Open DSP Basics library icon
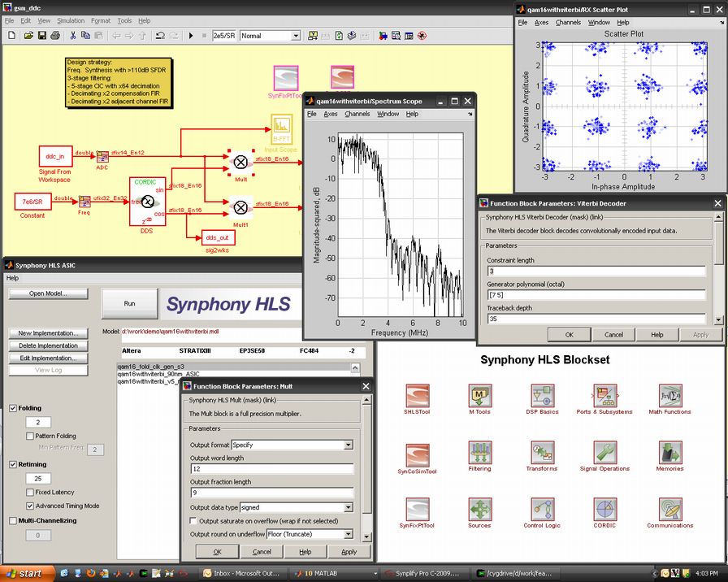728x582 pixels. 542,396
